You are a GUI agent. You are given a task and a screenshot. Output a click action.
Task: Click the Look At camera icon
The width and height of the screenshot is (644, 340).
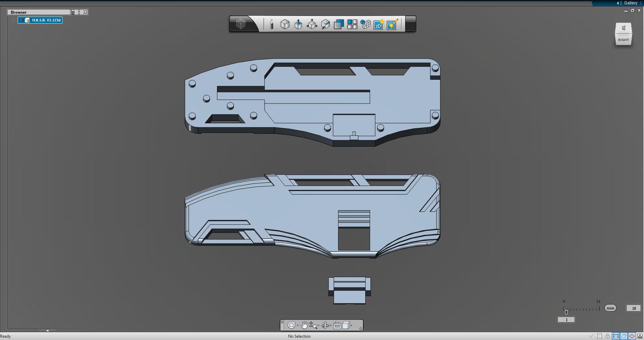click(x=337, y=325)
